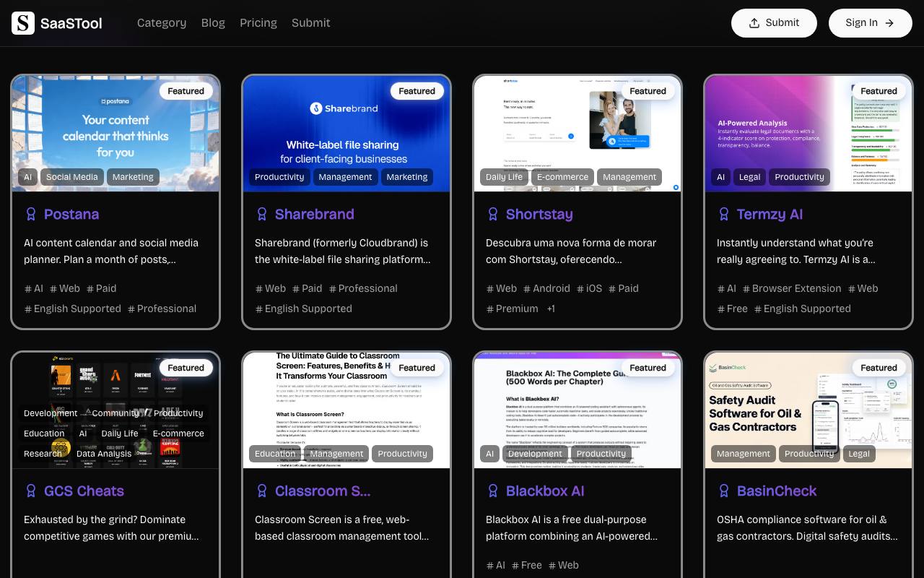Click the Premium hashtag on Shortstay card
The height and width of the screenshot is (578, 924).
(x=513, y=309)
